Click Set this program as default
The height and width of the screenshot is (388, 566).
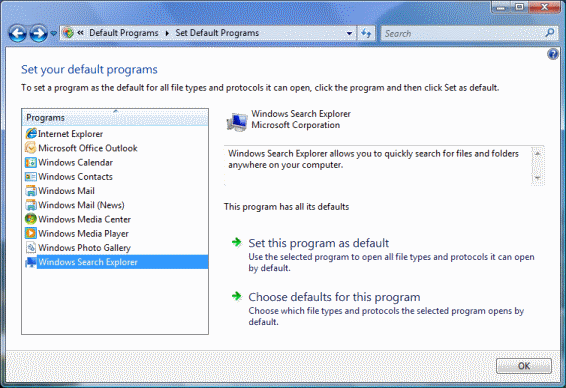(x=318, y=243)
